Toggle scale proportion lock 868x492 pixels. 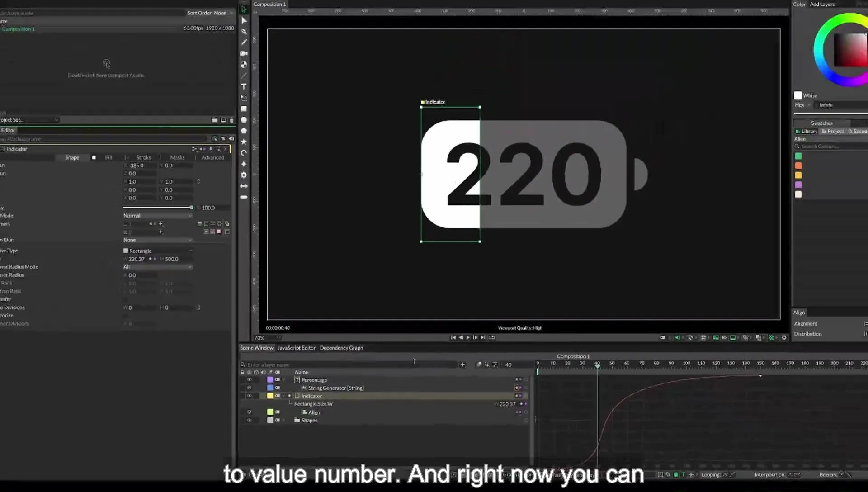pos(198,181)
